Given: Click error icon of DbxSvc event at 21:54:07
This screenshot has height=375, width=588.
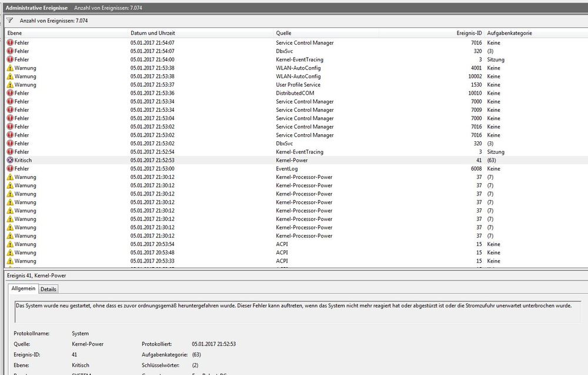Looking at the screenshot, I should (x=10, y=51).
